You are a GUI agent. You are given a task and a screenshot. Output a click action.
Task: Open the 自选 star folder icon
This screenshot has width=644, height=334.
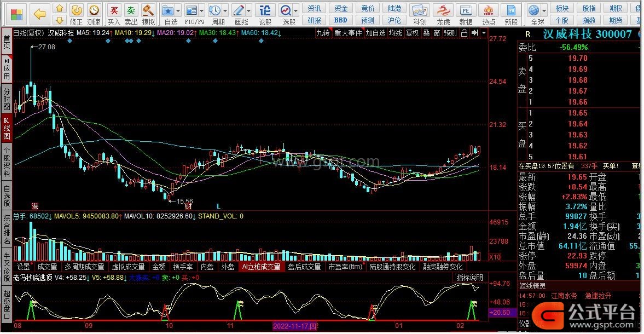[x=168, y=10]
